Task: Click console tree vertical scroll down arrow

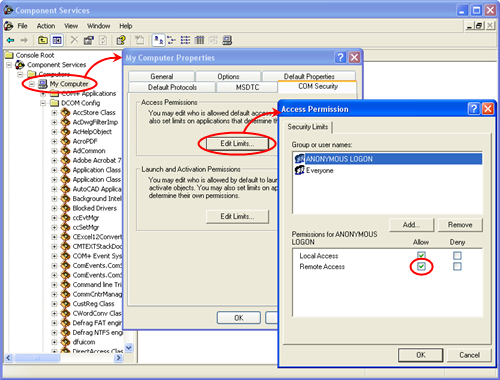Action: [x=129, y=348]
